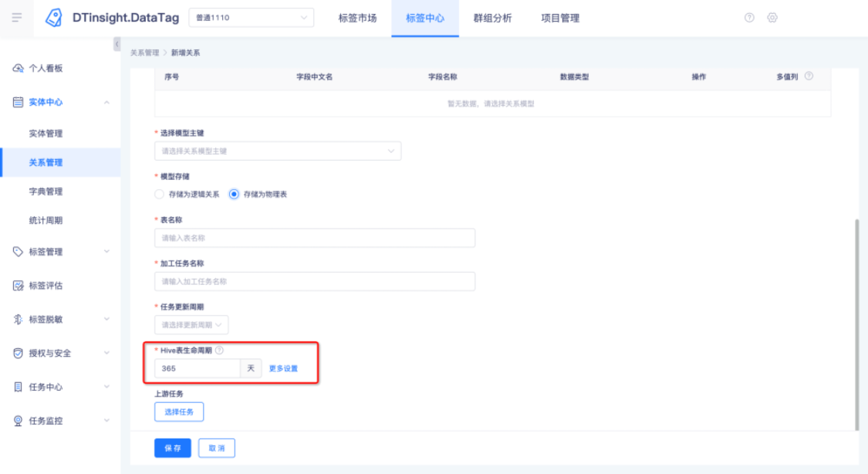Collapse the 实体中心 menu chevron

106,103
